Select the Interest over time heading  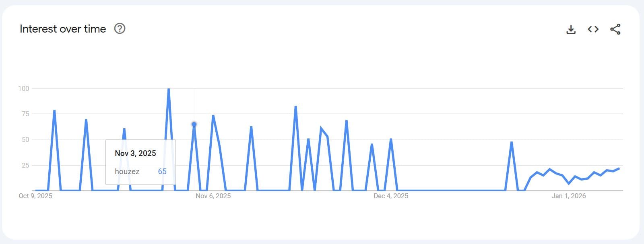tap(62, 29)
